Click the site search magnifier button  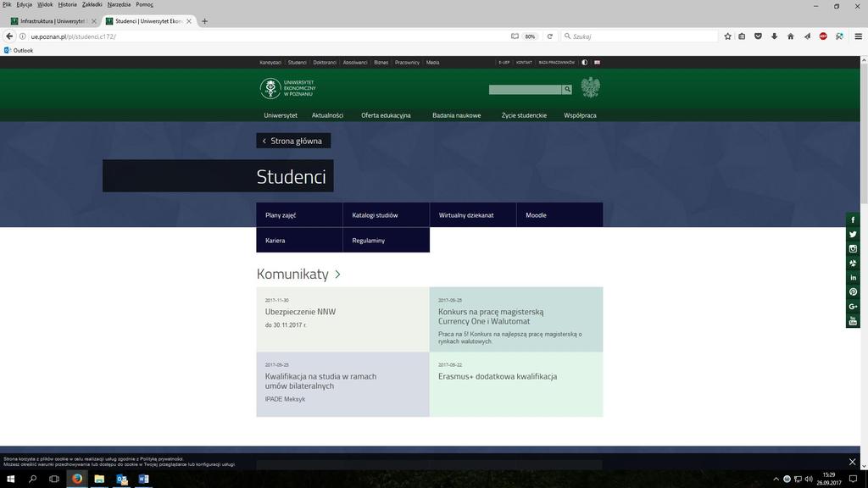(x=567, y=89)
